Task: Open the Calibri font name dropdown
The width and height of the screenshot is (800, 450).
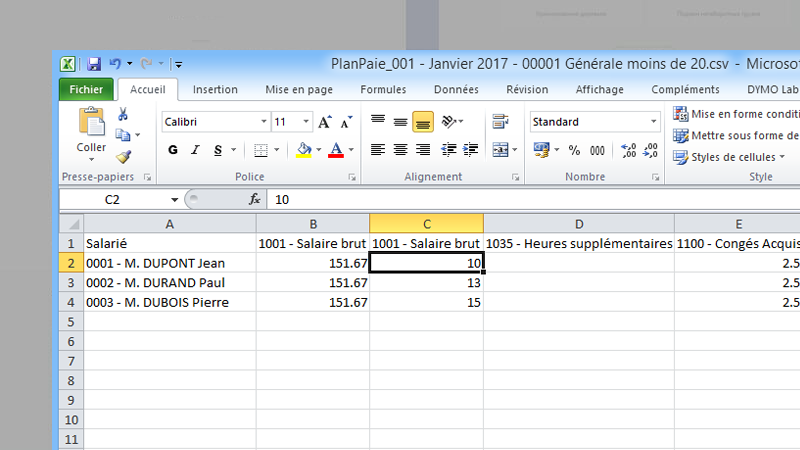Action: [264, 122]
